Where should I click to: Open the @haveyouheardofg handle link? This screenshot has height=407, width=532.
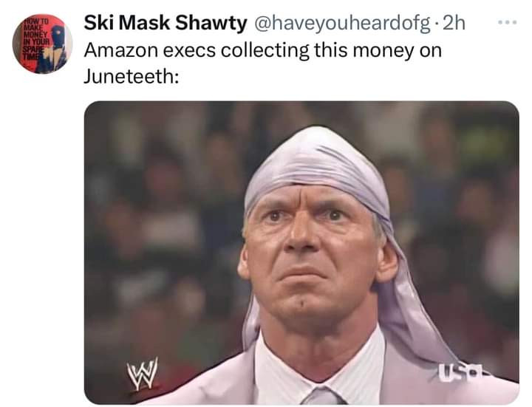(342, 24)
